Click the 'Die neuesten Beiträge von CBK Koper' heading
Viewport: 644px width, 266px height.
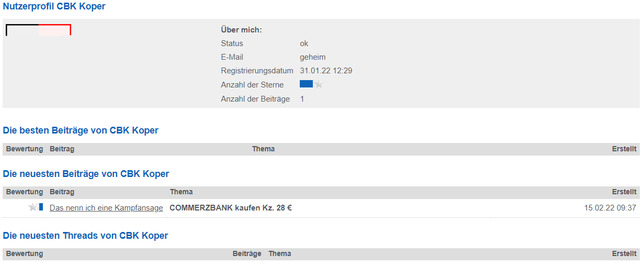86,174
